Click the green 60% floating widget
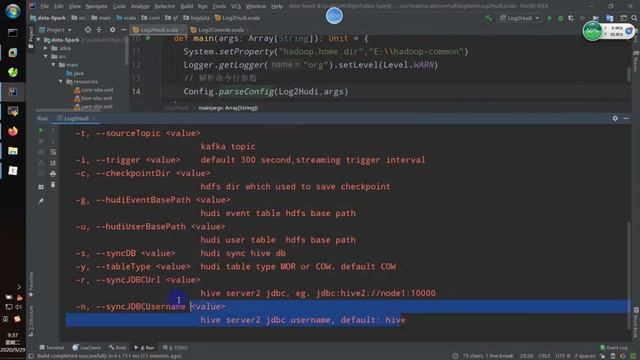Viewport: 640px width, 360px height. click(x=592, y=31)
